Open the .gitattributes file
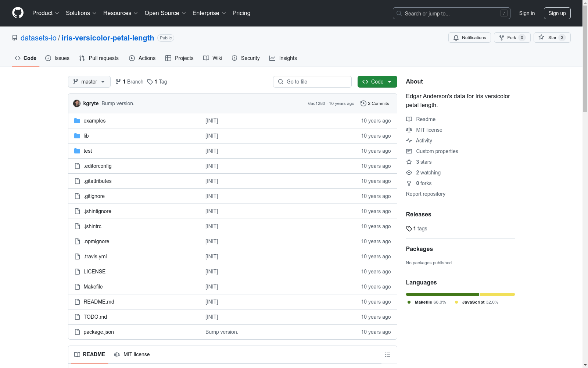Image resolution: width=588 pixels, height=368 pixels. 97,181
